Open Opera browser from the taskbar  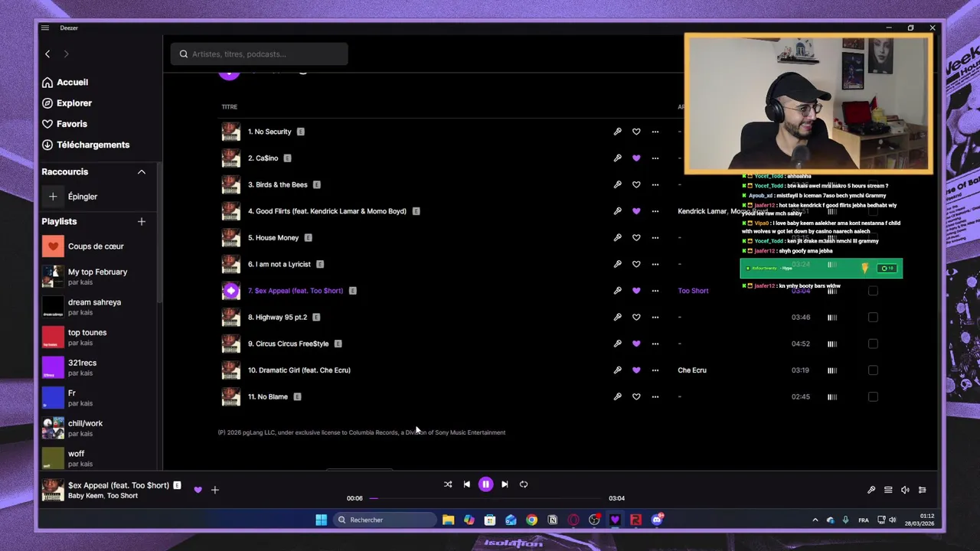[x=573, y=520]
